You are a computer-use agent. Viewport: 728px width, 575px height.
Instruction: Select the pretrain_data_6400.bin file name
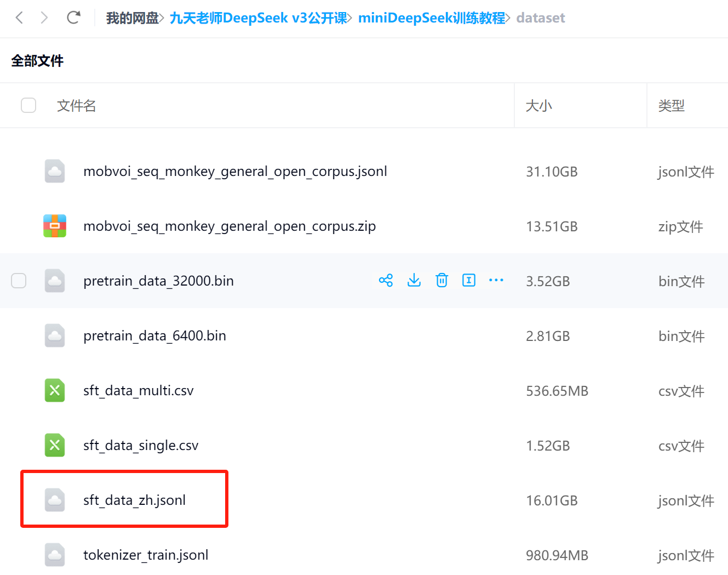coord(154,336)
